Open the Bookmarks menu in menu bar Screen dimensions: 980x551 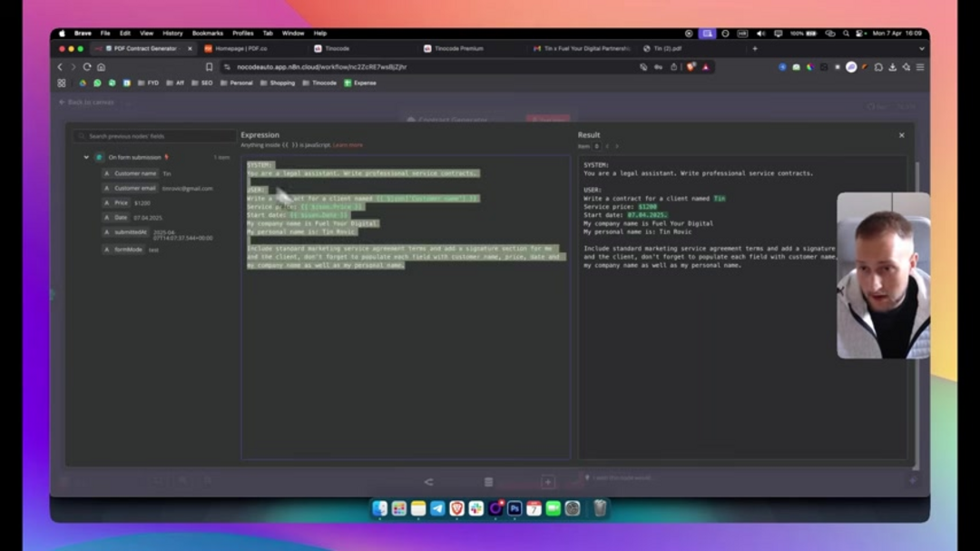(207, 34)
